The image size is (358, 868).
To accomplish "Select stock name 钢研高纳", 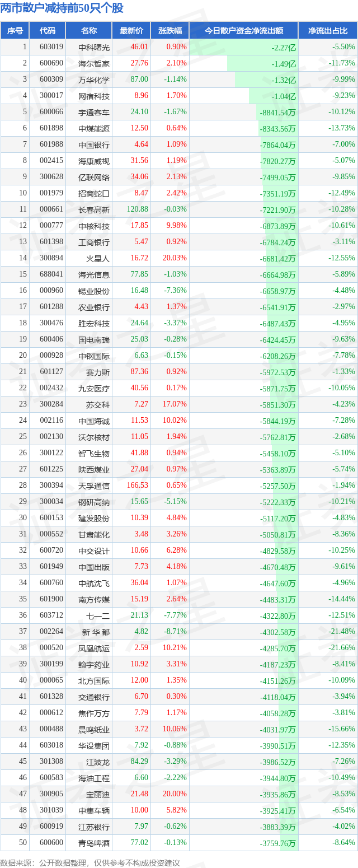I will pos(94,502).
